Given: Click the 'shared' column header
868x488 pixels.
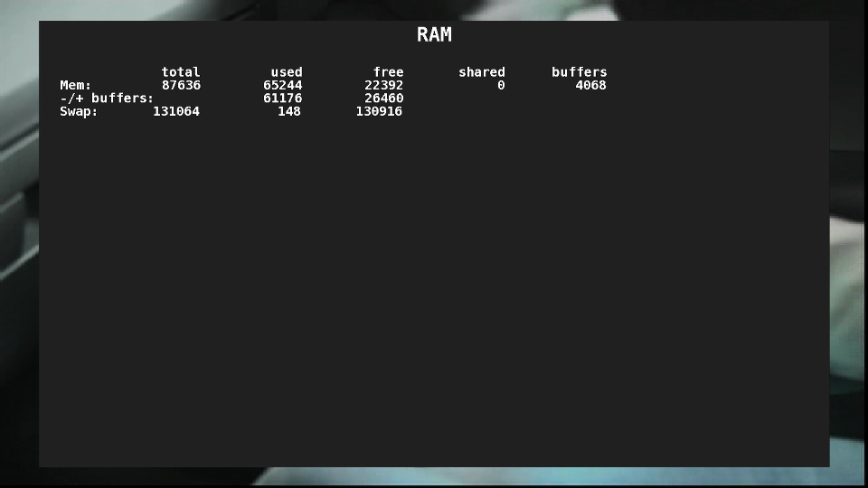Looking at the screenshot, I should tap(481, 72).
